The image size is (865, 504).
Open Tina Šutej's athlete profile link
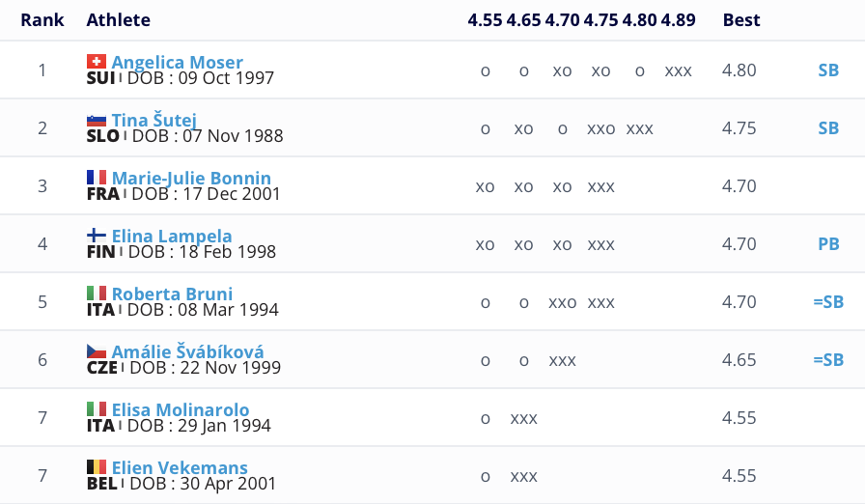154,120
